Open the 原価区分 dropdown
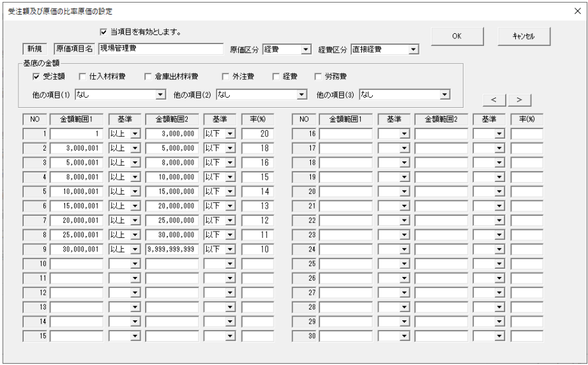 306,50
